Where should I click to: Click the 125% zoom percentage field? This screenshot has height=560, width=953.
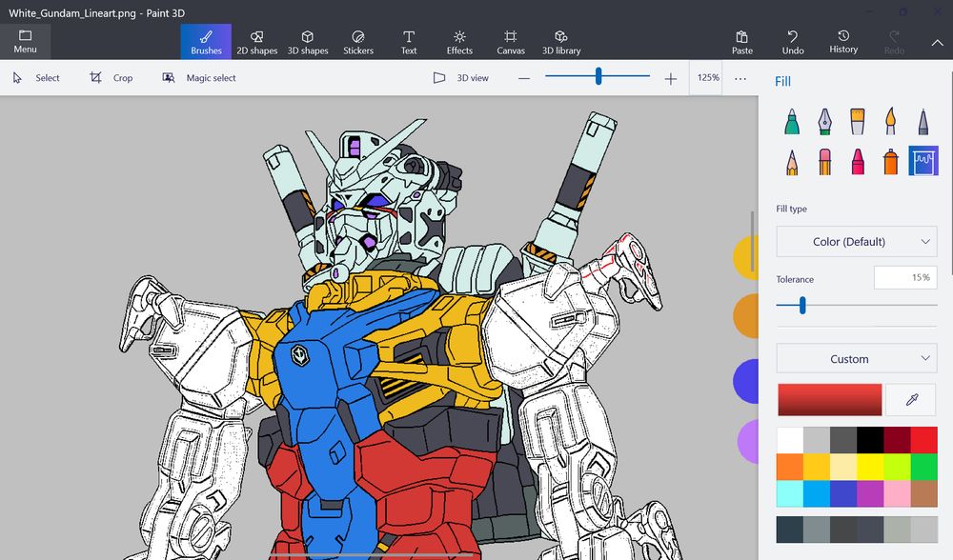pos(706,78)
